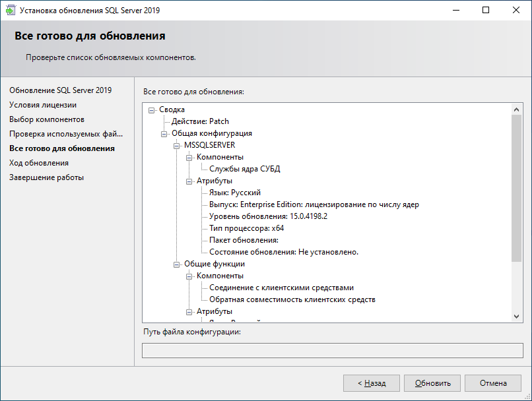Screen dimensions: 532x401
Task: Select the Пакет обновления: row
Action: (x=244, y=240)
